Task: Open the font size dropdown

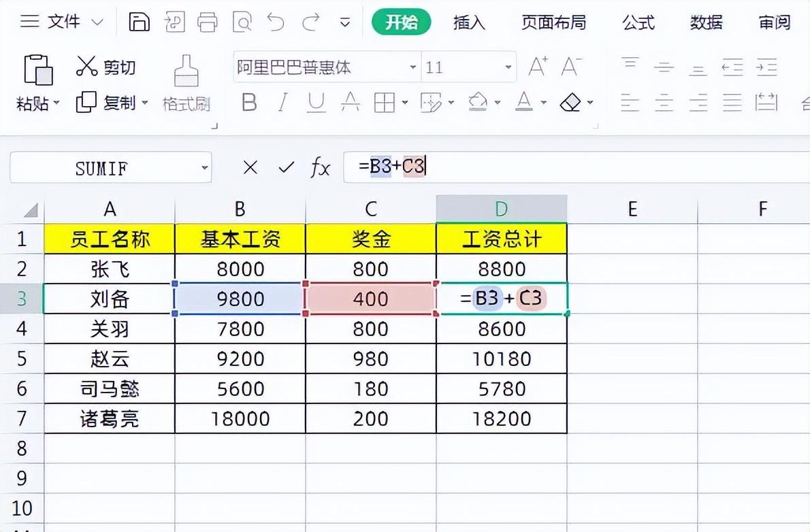Action: pos(508,67)
